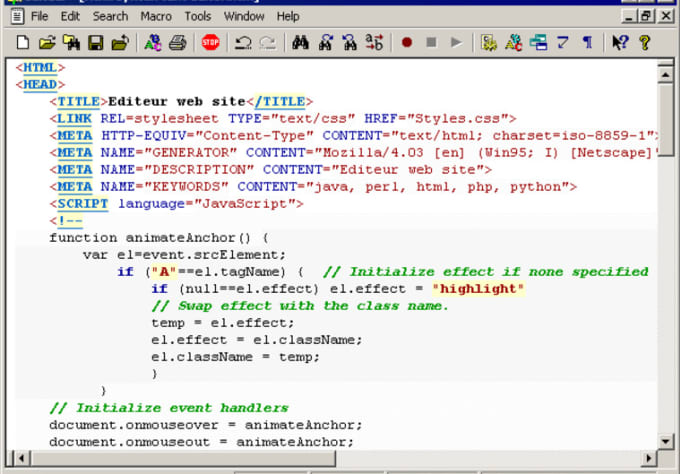Create a new document with the blank page icon
The image size is (680, 474).
pos(23,42)
